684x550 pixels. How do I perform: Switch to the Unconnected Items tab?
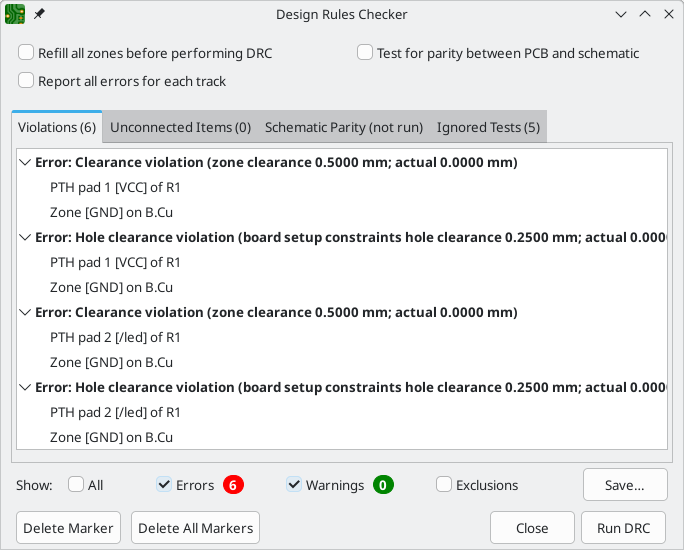click(x=181, y=127)
